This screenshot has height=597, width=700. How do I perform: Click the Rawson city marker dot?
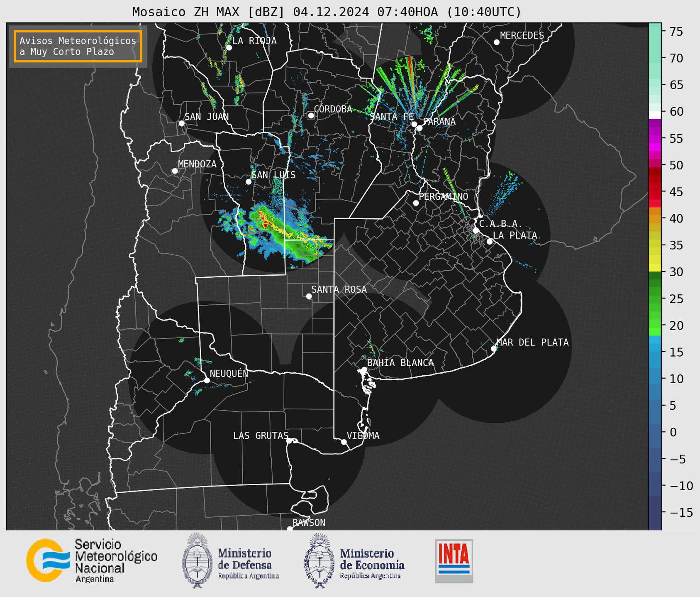pyautogui.click(x=290, y=529)
